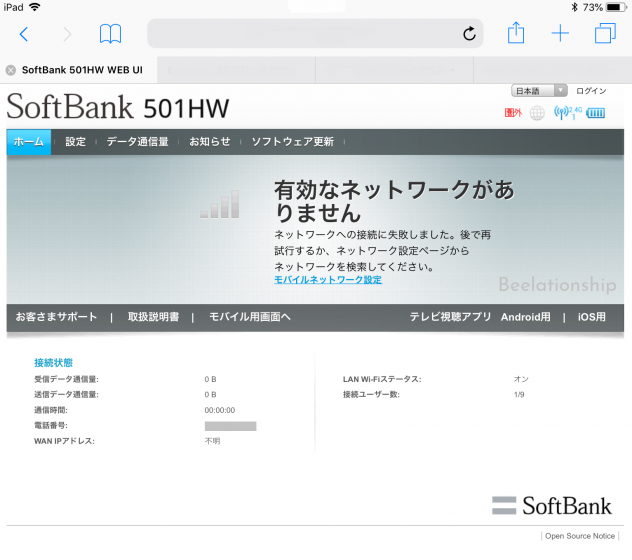Click the ログイン link
This screenshot has height=560, width=632.
point(591,91)
